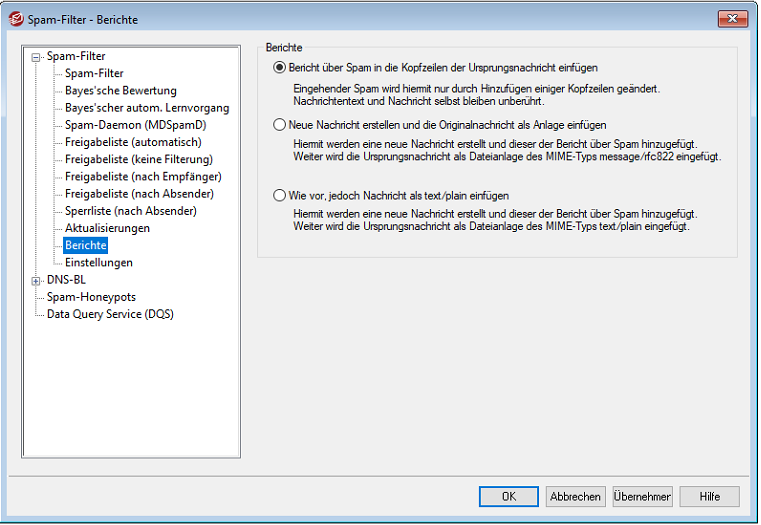Select 'Neue Nachricht erstellen' radio option

pyautogui.click(x=280, y=125)
